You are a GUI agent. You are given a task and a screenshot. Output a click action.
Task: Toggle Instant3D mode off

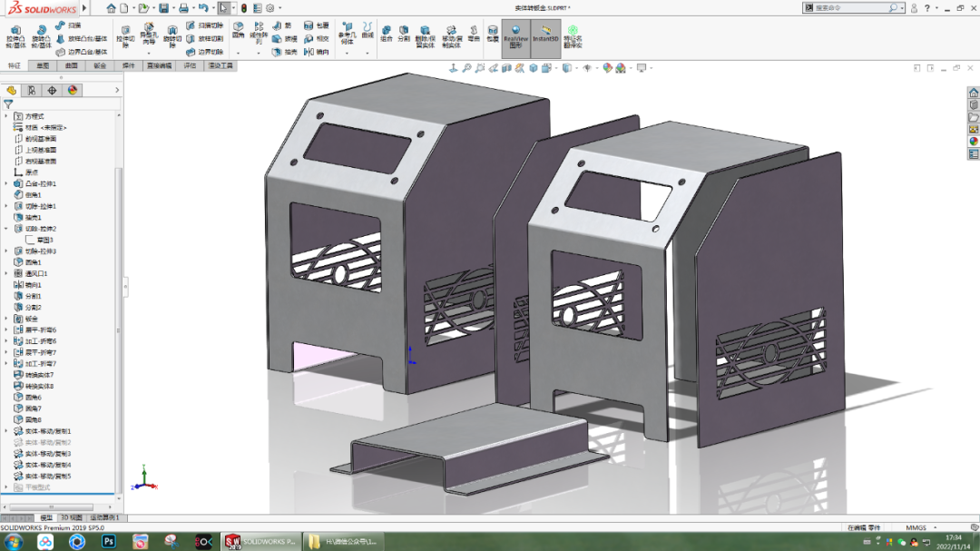[x=545, y=36]
